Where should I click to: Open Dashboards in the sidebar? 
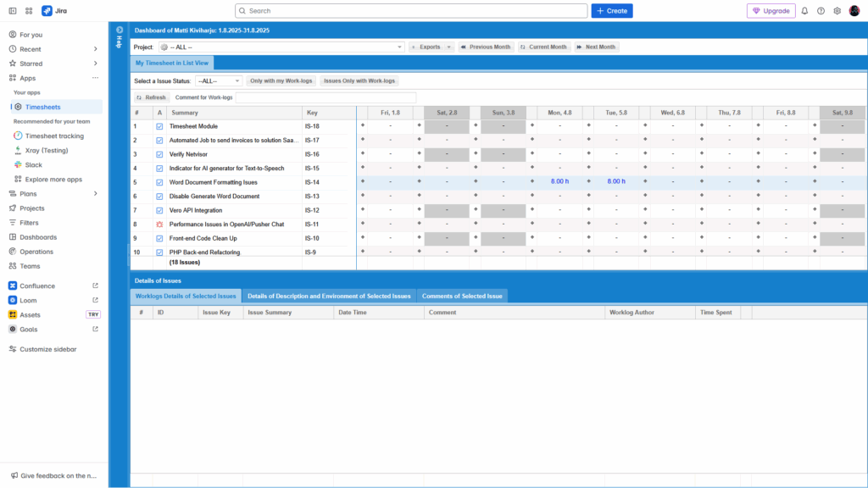(37, 237)
